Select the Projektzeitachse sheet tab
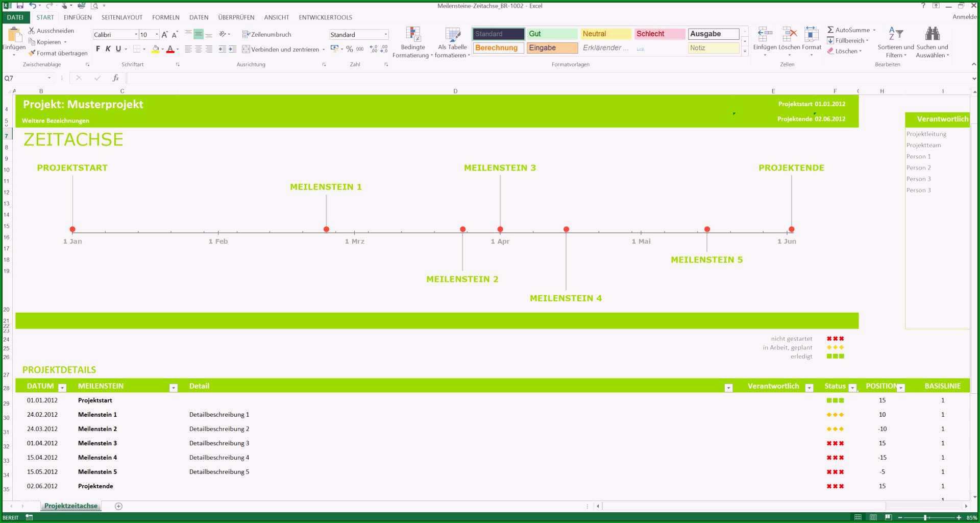 71,506
